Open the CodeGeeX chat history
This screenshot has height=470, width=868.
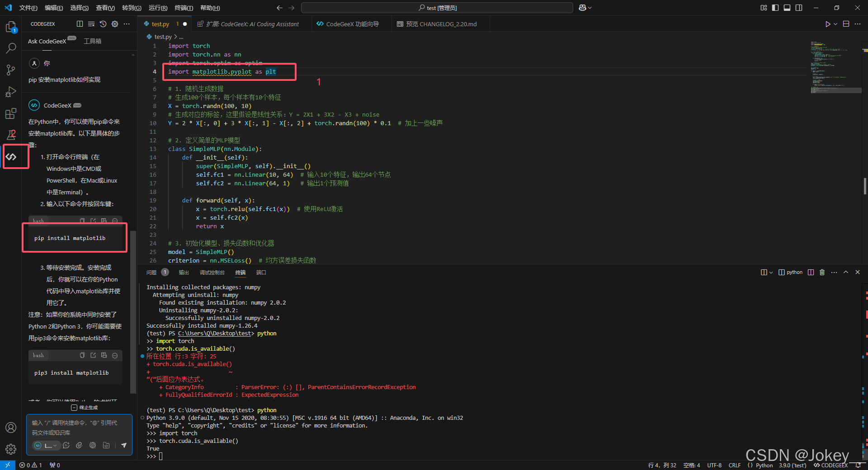click(x=103, y=24)
